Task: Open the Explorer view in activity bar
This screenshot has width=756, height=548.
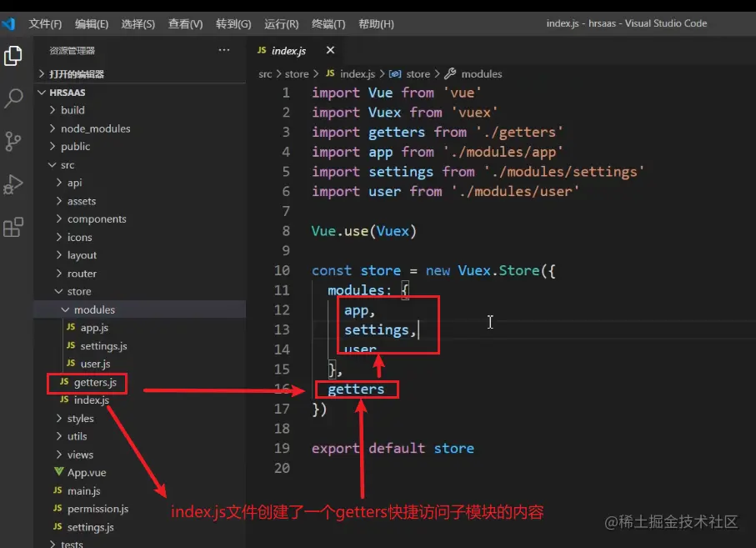Action: 13,56
